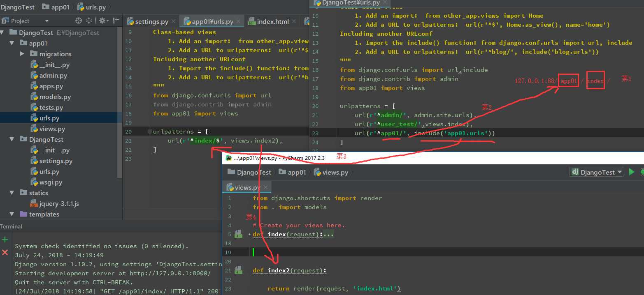Click the green Run button
This screenshot has width=644, height=295.
(632, 172)
